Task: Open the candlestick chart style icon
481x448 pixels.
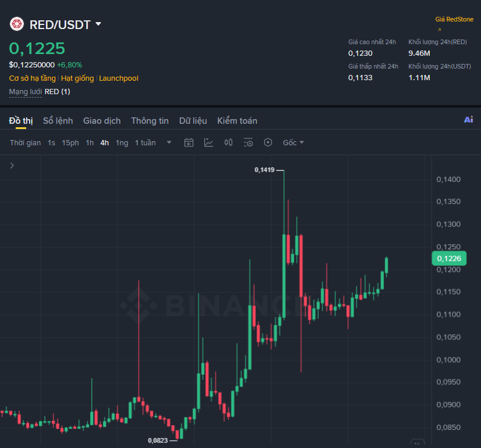Action: tap(228, 142)
